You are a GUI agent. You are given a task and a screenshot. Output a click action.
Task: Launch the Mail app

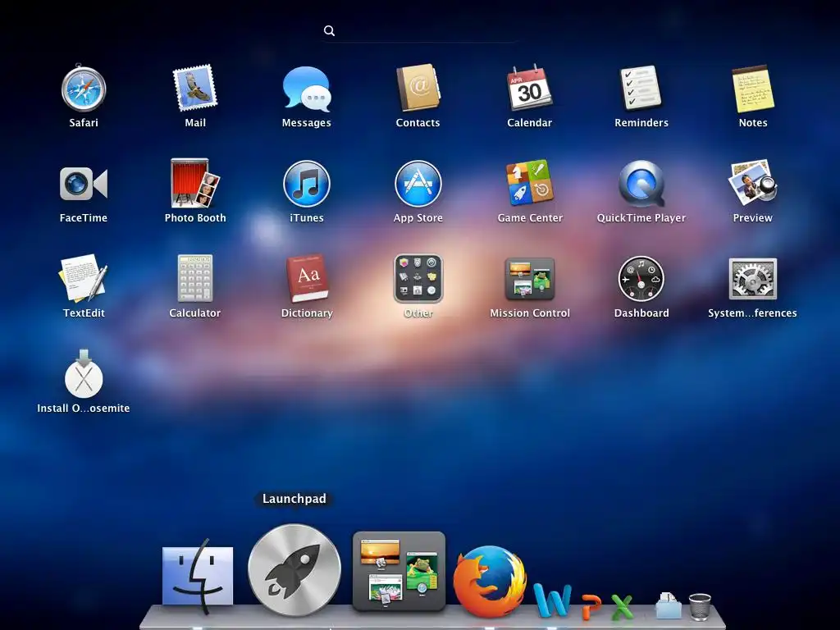[195, 89]
